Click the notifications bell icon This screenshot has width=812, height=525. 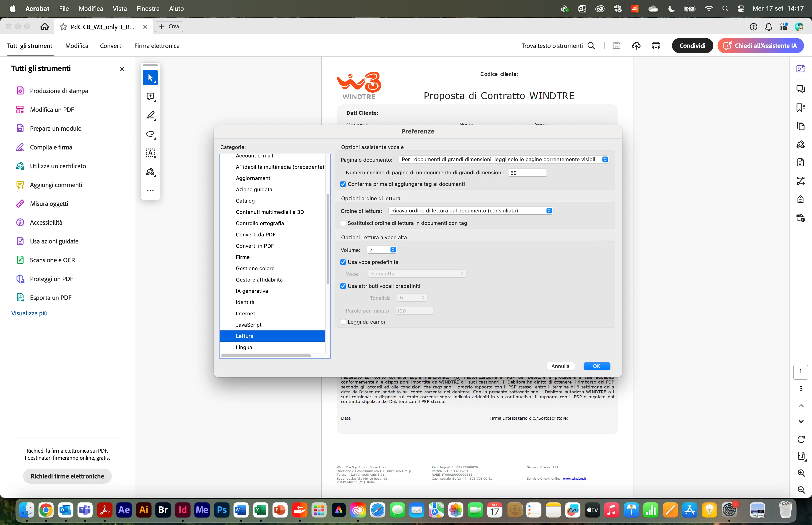coord(768,27)
